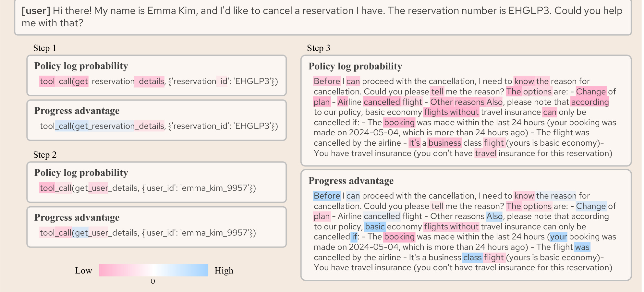The image size is (644, 292).
Task: Click the pink 'business' token in Step 3 Policy log probability
Action: pyautogui.click(x=445, y=143)
